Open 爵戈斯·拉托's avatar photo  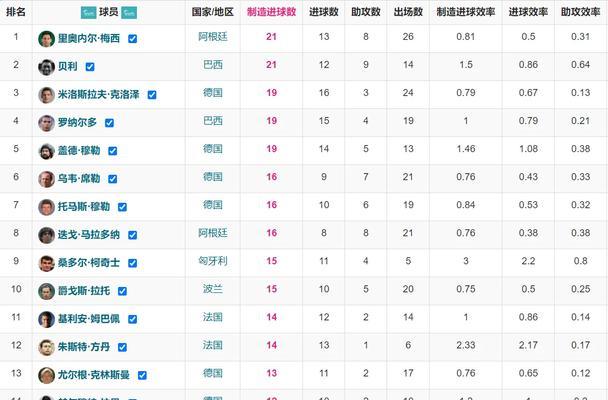click(47, 291)
